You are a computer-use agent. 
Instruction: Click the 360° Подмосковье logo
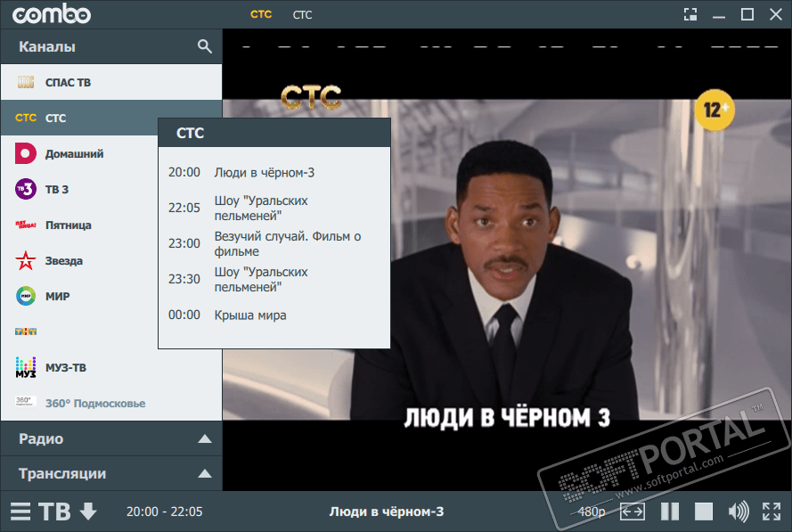pyautogui.click(x=26, y=403)
